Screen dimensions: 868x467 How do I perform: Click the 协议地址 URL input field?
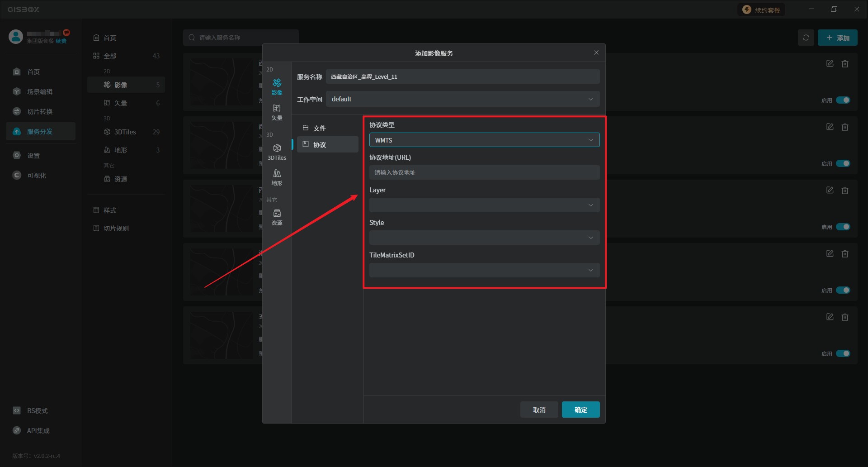[x=484, y=172]
